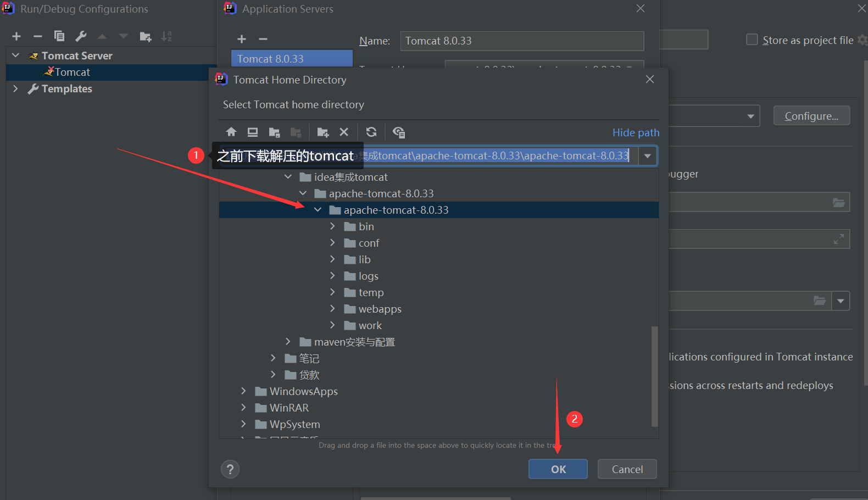This screenshot has height=500, width=868.
Task: Copy configuration icon in Run/Debug toolbar
Action: pos(59,36)
